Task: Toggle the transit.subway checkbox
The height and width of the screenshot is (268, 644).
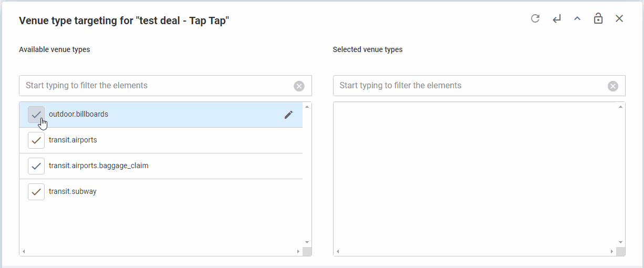Action: [x=36, y=192]
